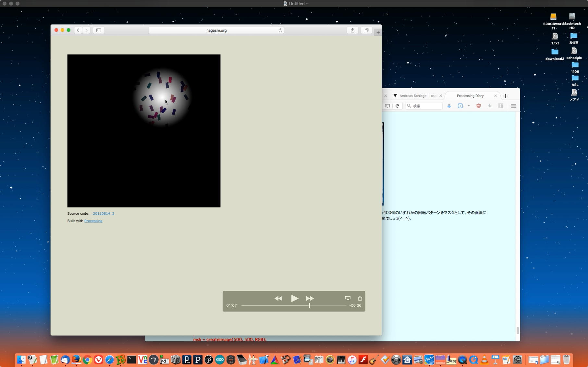
Task: Click the blue download arrow in Firefox toolbar
Action: 449,106
